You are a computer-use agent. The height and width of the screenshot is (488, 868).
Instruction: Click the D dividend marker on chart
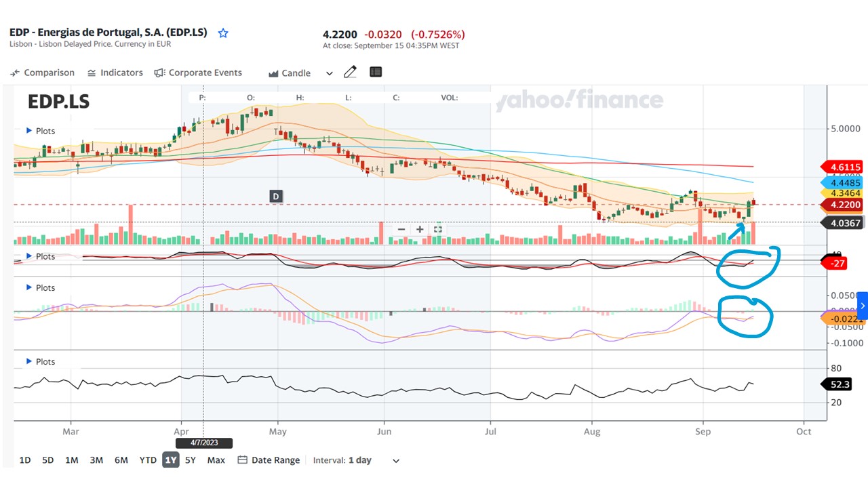click(x=276, y=197)
